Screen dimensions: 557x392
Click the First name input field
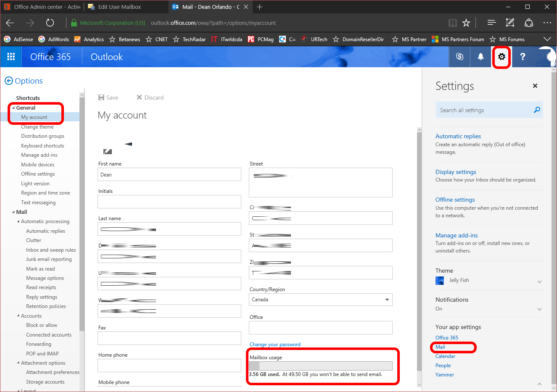point(169,175)
